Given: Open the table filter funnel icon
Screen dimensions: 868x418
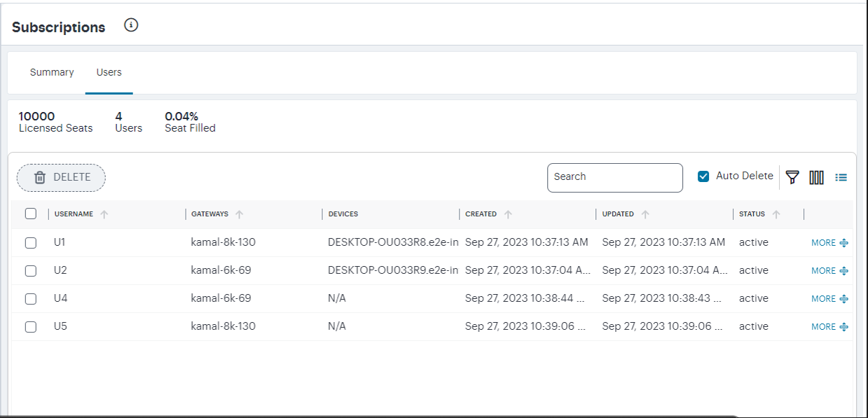Looking at the screenshot, I should tap(792, 177).
